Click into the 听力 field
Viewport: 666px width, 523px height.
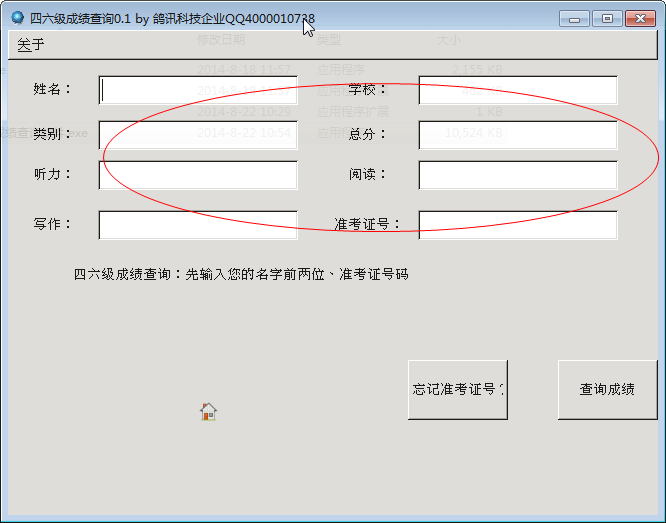[x=198, y=175]
